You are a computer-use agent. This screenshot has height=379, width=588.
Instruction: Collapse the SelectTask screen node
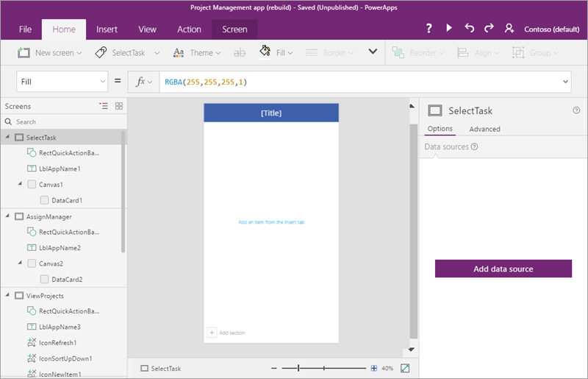[x=7, y=138]
